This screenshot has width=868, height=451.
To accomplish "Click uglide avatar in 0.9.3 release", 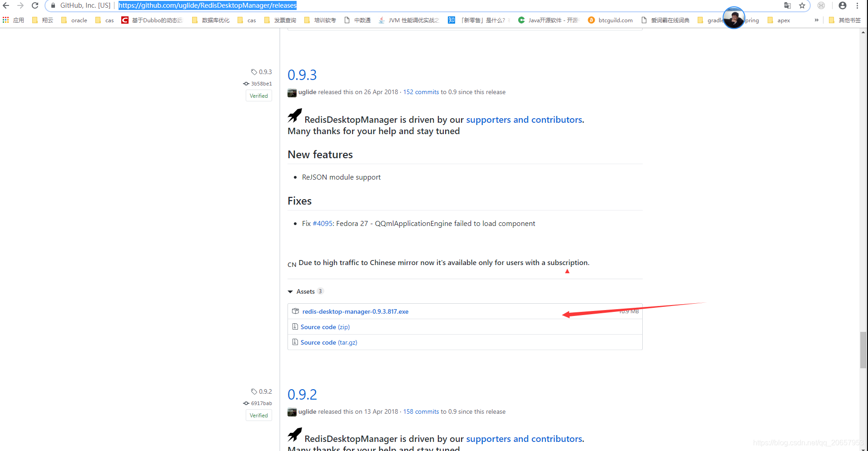I will 292,93.
